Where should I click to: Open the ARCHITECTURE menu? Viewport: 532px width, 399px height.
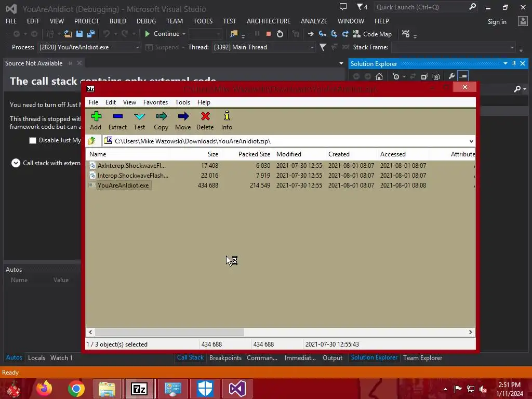pyautogui.click(x=269, y=21)
